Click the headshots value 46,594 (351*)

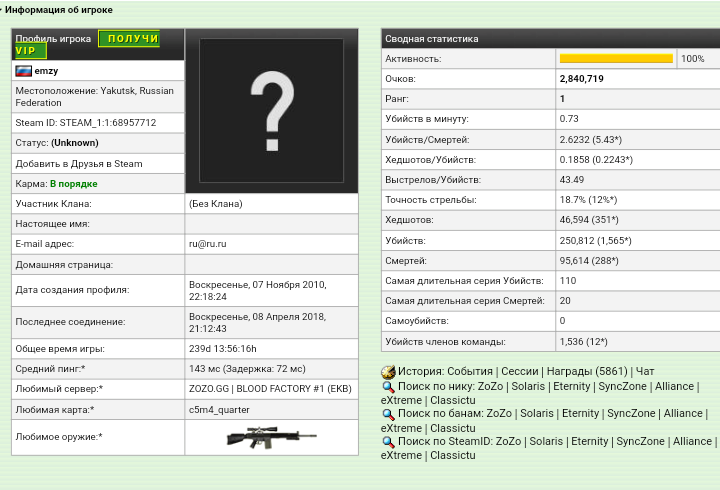point(589,220)
